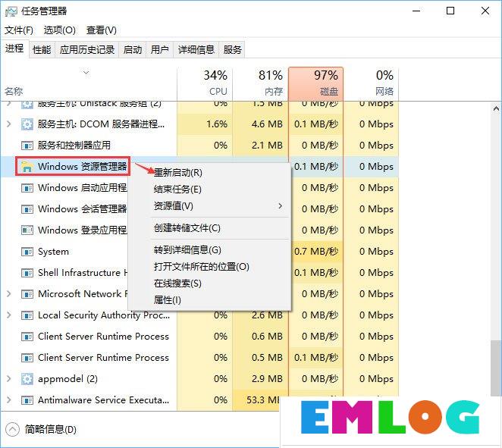Switch to the 详细信息 tab
Viewport: 502px width, 448px height.
coord(196,49)
